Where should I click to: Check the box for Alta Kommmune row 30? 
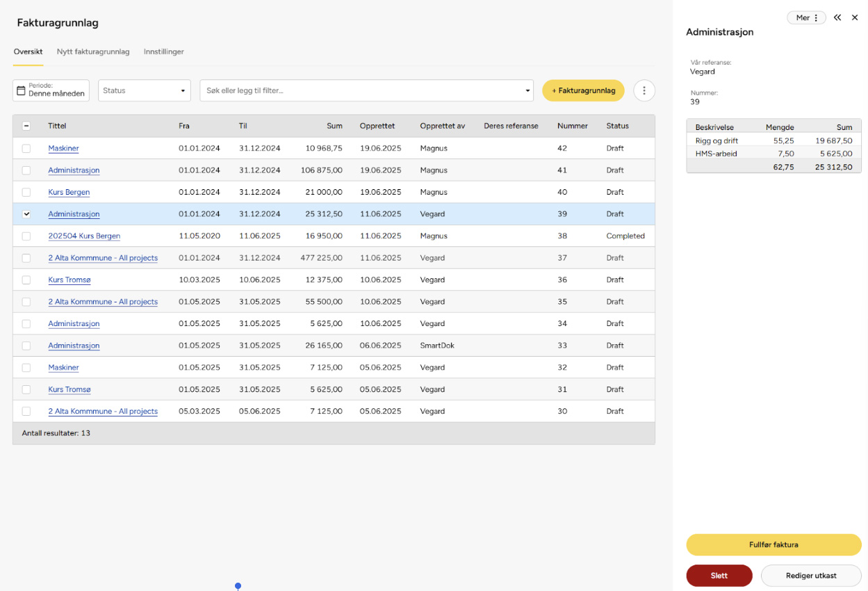(26, 411)
